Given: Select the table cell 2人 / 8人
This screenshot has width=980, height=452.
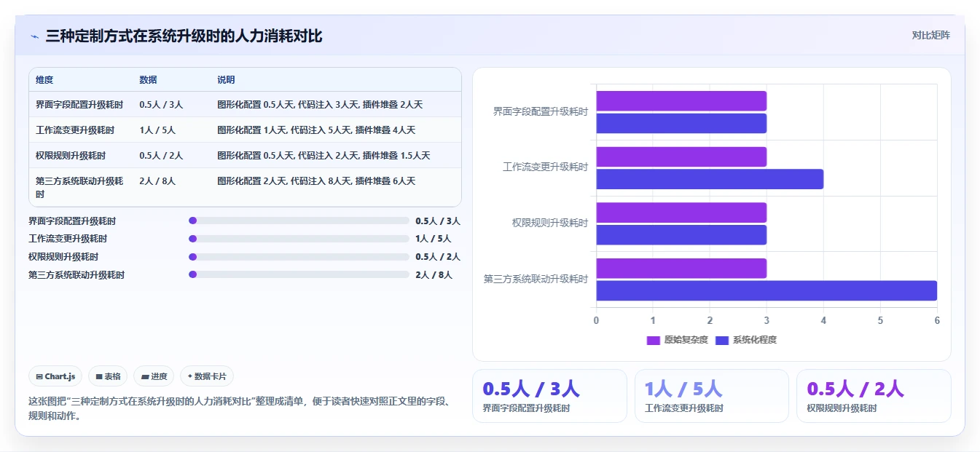Looking at the screenshot, I should pyautogui.click(x=157, y=181).
